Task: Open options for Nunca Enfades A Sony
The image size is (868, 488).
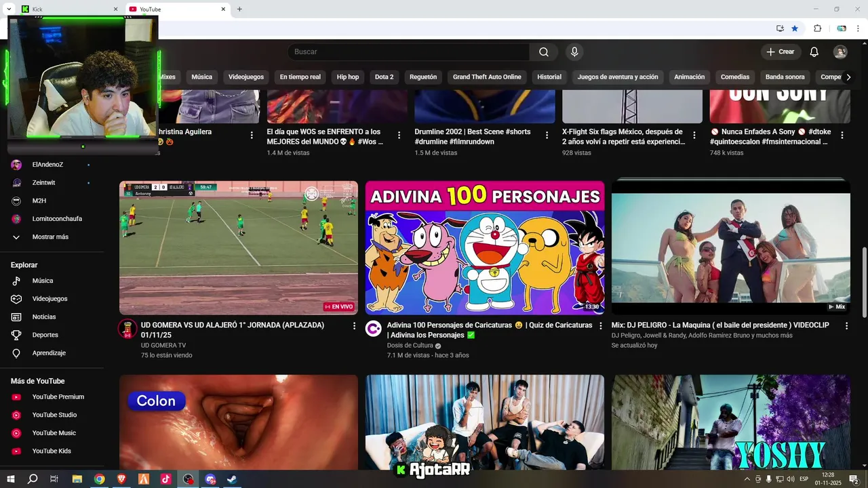Action: (x=842, y=136)
